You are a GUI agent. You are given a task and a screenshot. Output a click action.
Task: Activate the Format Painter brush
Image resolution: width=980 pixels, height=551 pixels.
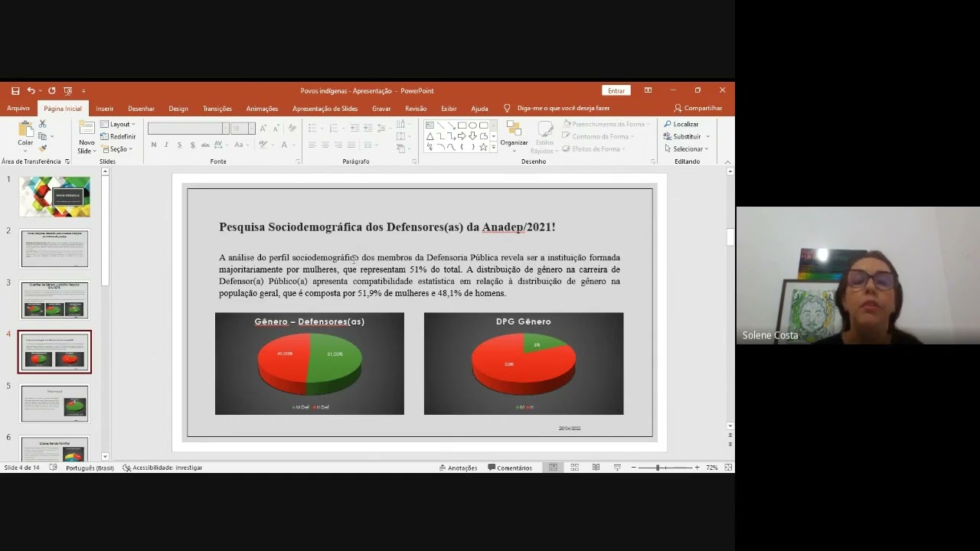[x=43, y=148]
